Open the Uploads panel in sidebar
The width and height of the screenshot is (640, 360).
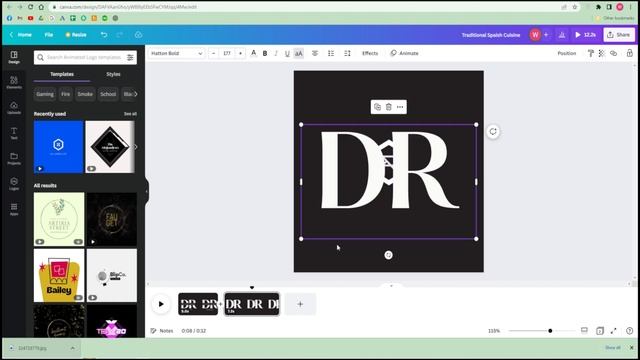pos(14,108)
